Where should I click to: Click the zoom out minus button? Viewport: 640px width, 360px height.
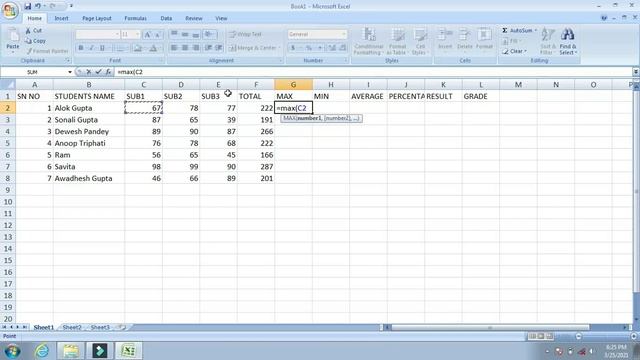tap(578, 336)
